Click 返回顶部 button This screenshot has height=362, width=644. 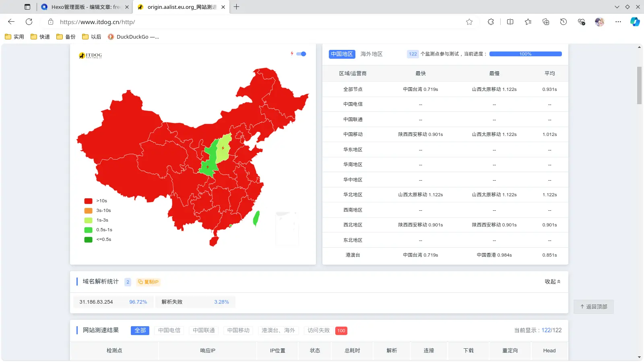594,306
